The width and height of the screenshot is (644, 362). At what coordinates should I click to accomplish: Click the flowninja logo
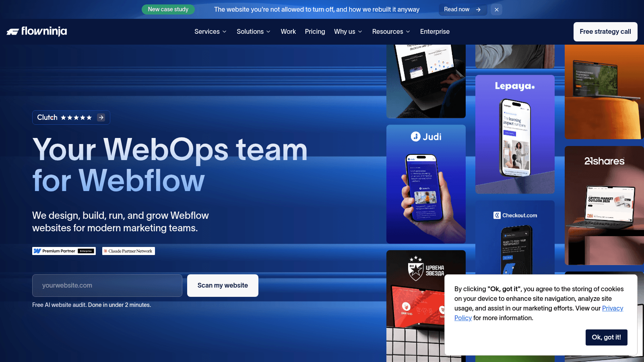37,31
